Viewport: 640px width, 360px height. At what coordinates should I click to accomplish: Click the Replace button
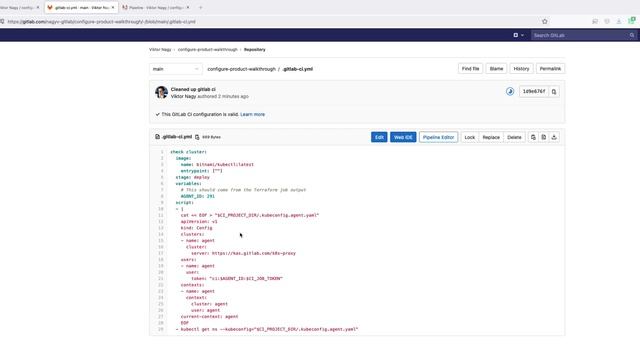point(491,137)
